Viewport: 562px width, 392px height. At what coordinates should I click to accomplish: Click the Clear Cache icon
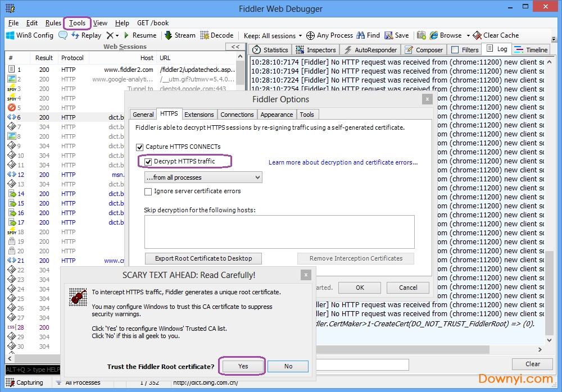(x=477, y=35)
